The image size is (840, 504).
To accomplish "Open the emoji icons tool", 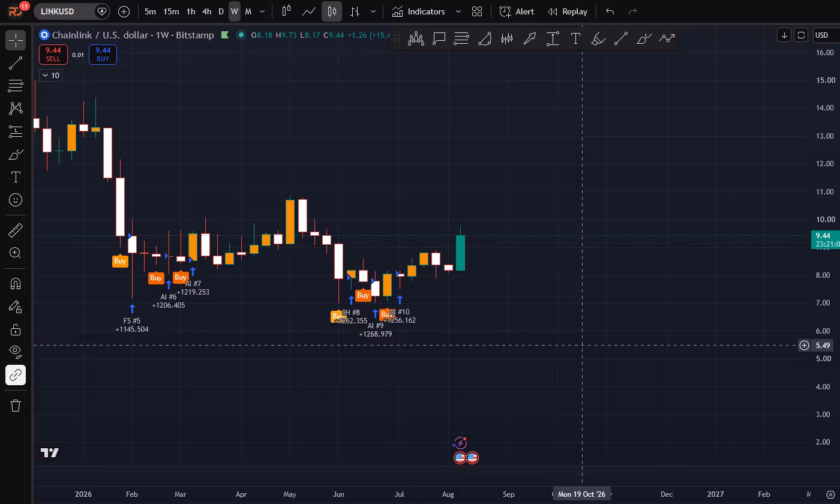I will pyautogui.click(x=16, y=200).
